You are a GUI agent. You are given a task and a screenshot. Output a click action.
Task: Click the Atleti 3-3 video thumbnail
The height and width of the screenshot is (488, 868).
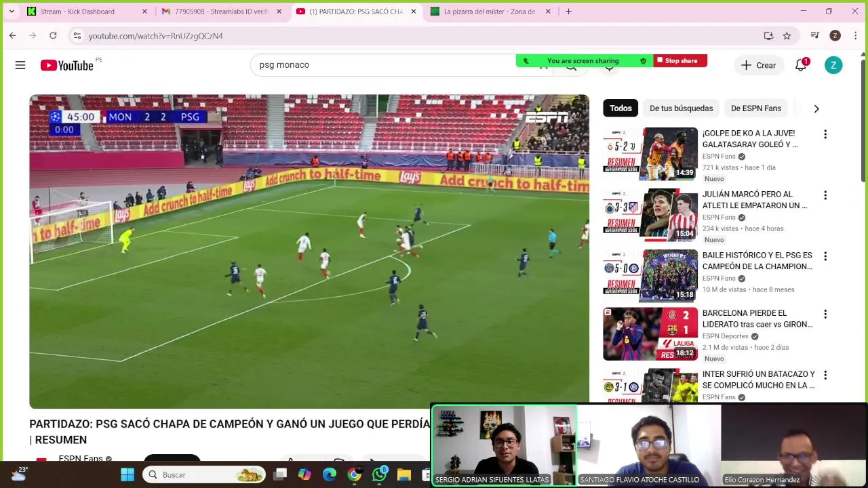click(x=650, y=215)
